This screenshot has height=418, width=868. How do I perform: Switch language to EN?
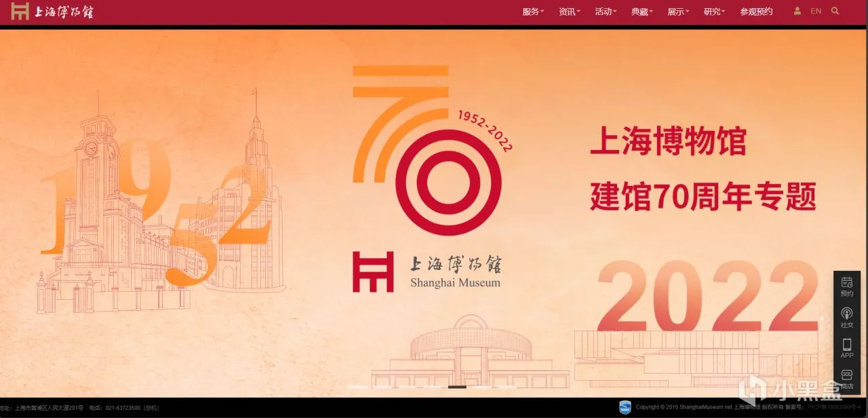coord(816,11)
